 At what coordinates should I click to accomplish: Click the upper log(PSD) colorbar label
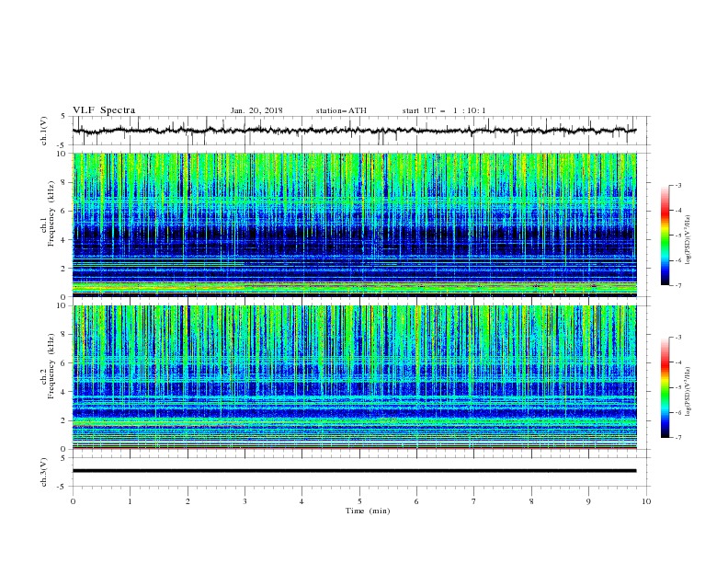pyautogui.click(x=689, y=240)
